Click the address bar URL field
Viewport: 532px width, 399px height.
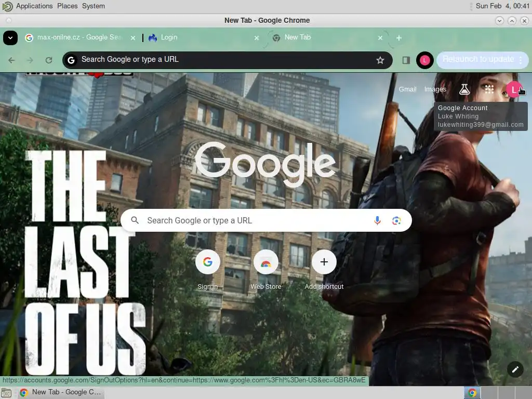[x=227, y=60]
